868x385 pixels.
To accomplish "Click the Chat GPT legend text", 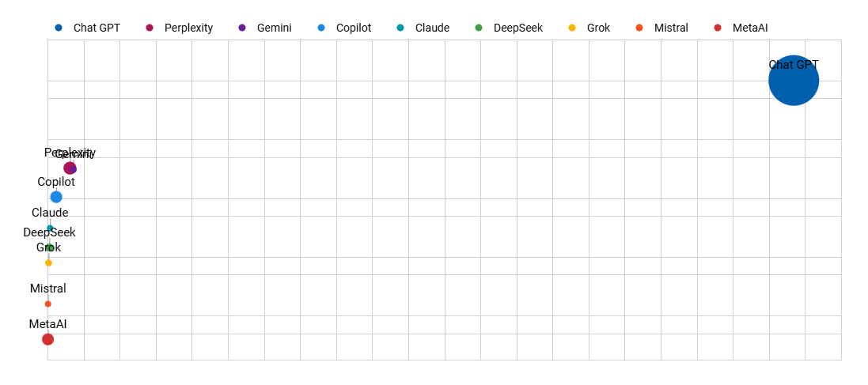I will coord(97,28).
